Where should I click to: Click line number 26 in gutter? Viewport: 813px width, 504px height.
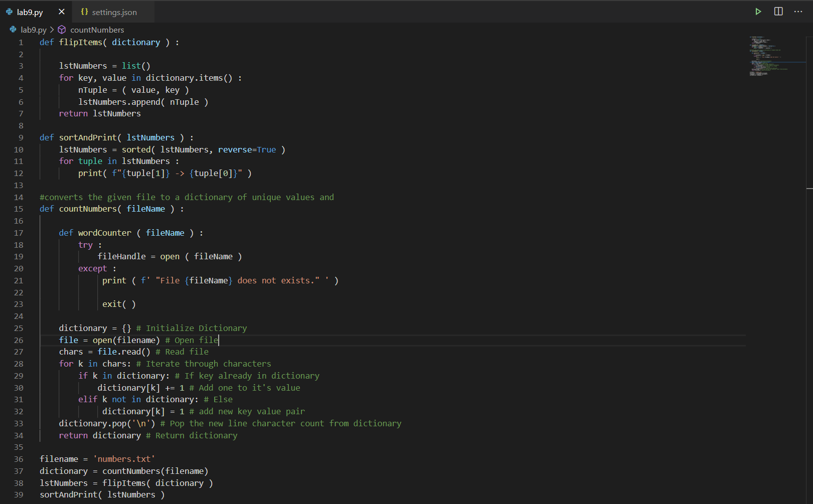coord(19,340)
